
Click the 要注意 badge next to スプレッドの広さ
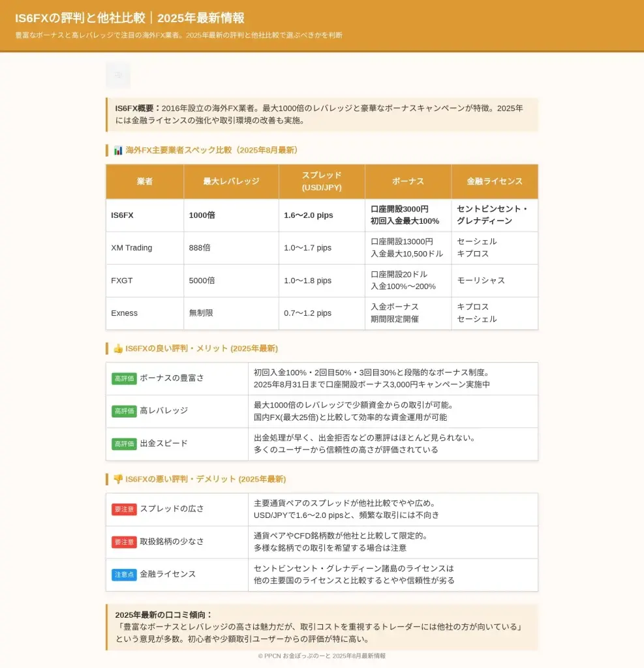pos(124,509)
